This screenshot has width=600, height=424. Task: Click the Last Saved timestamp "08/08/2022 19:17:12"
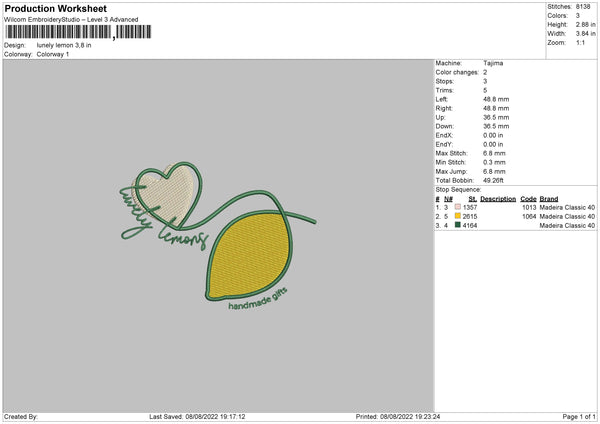tap(215, 417)
